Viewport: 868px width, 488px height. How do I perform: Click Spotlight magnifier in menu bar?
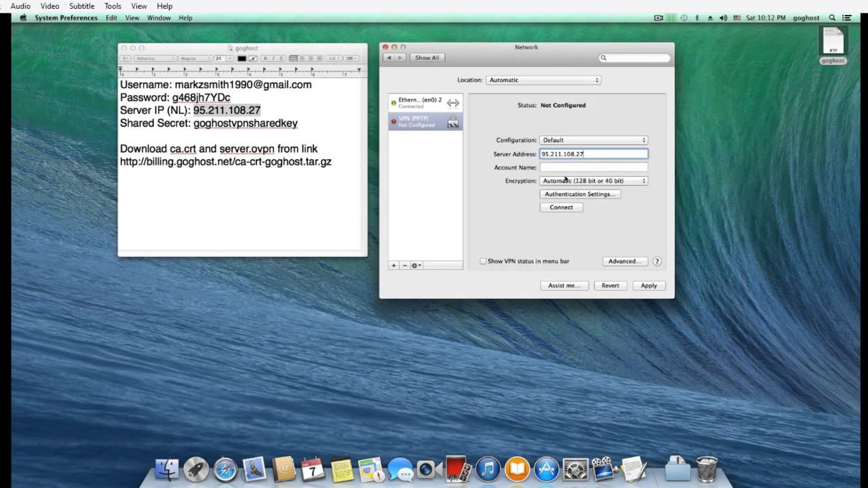click(x=832, y=18)
